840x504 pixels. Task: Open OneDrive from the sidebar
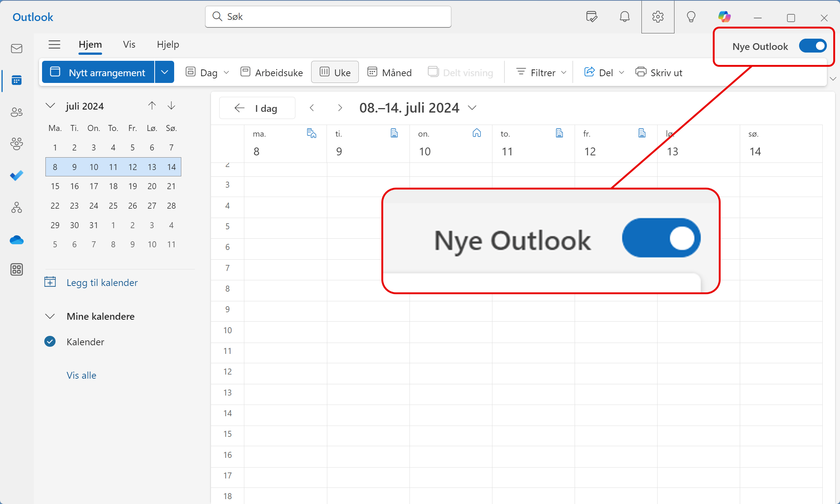(17, 240)
